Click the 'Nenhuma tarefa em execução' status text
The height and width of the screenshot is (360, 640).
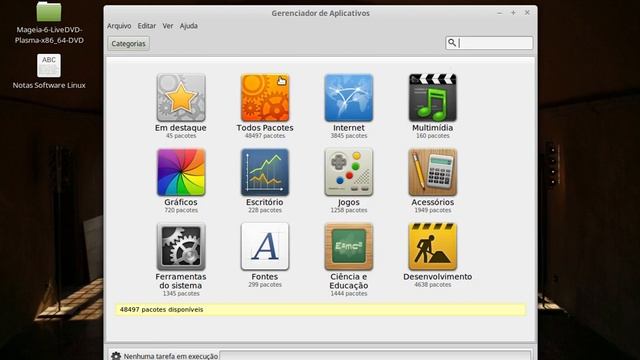pos(171,356)
